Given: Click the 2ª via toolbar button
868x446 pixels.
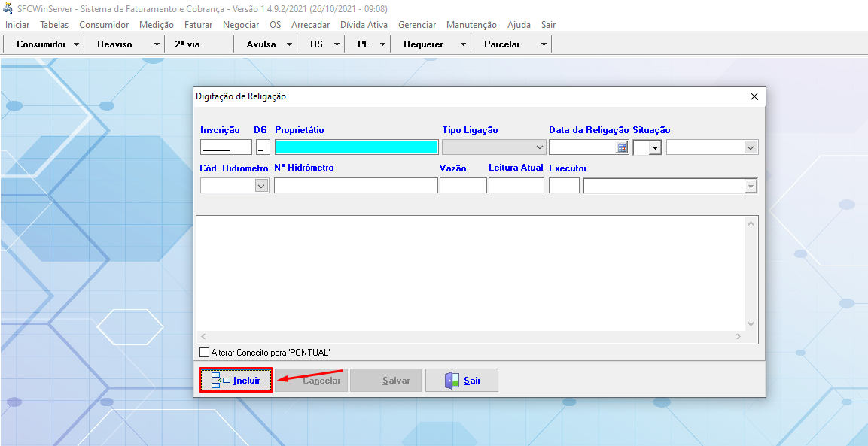Looking at the screenshot, I should tap(187, 44).
